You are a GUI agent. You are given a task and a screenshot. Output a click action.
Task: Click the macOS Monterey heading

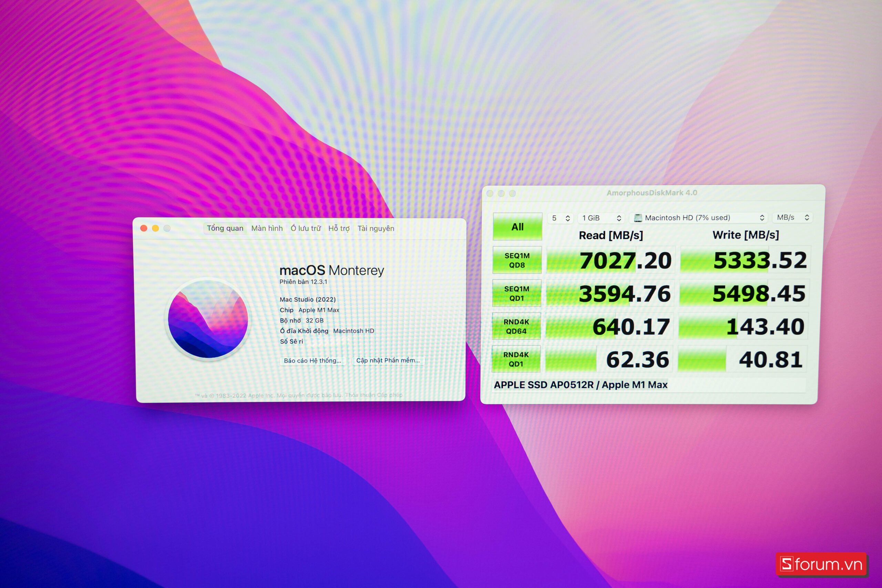tap(331, 270)
